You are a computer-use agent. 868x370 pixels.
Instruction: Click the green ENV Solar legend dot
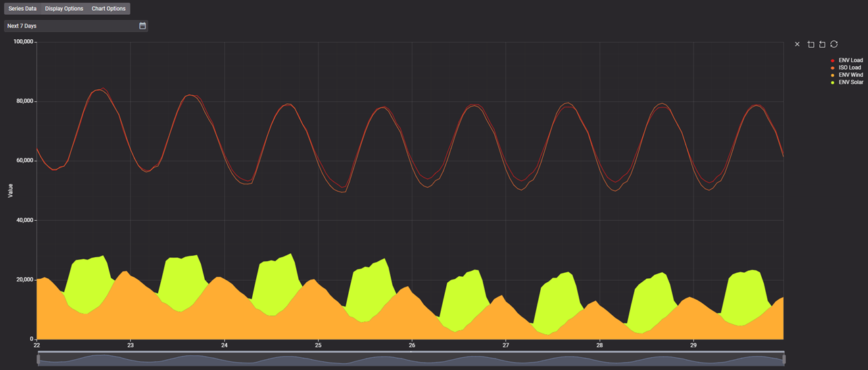coord(832,82)
